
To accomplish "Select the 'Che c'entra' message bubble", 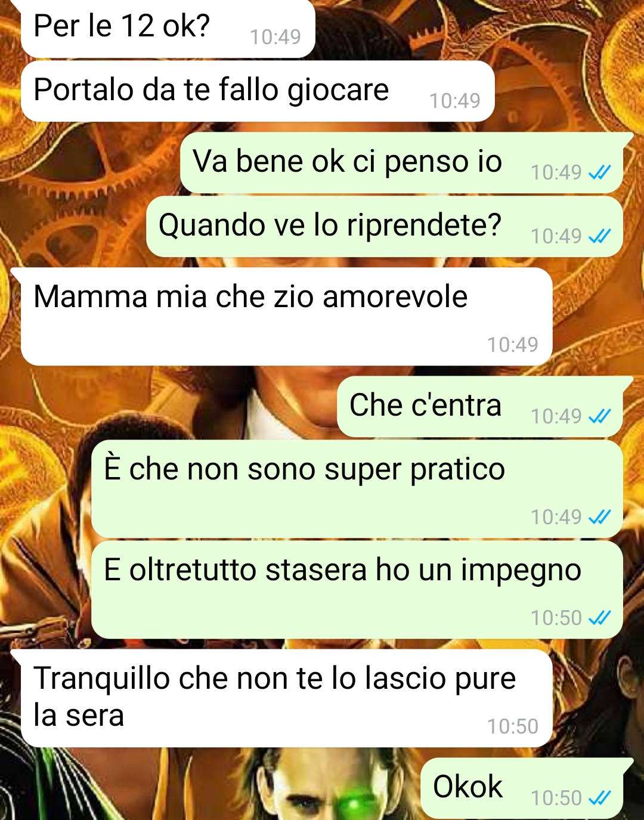I will coord(480,407).
